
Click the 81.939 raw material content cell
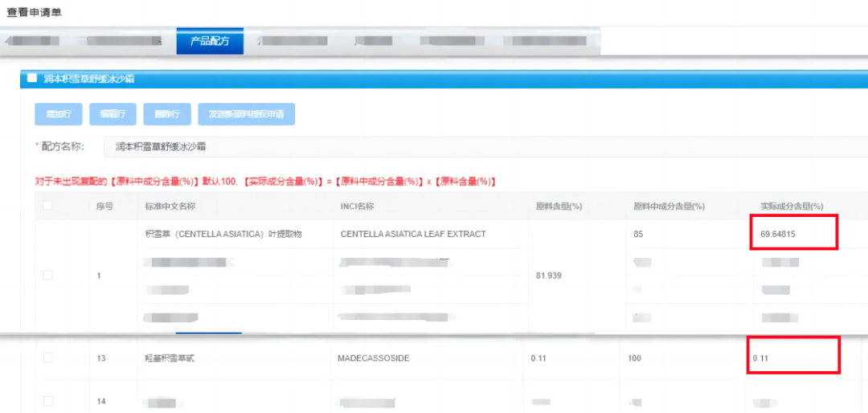(x=549, y=275)
